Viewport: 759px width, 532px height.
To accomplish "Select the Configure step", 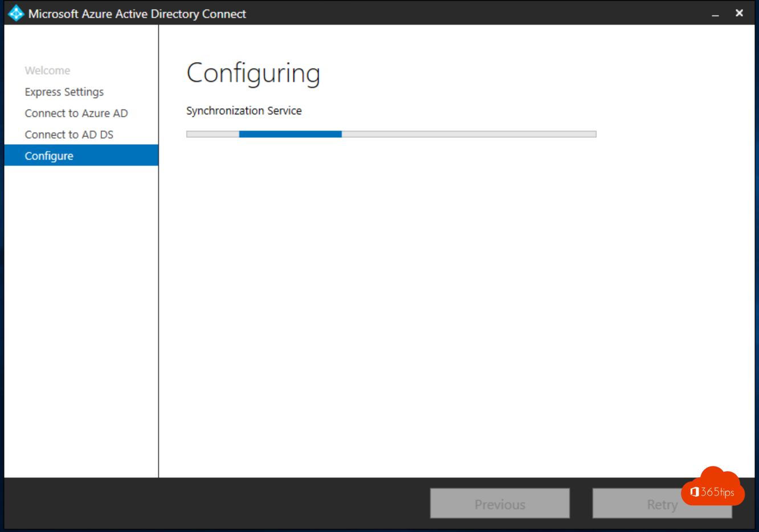I will [81, 155].
